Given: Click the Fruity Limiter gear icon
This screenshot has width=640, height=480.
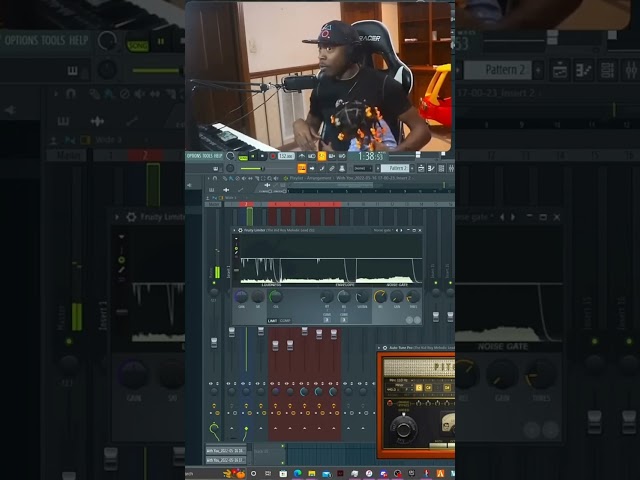Looking at the screenshot, I should (x=240, y=230).
